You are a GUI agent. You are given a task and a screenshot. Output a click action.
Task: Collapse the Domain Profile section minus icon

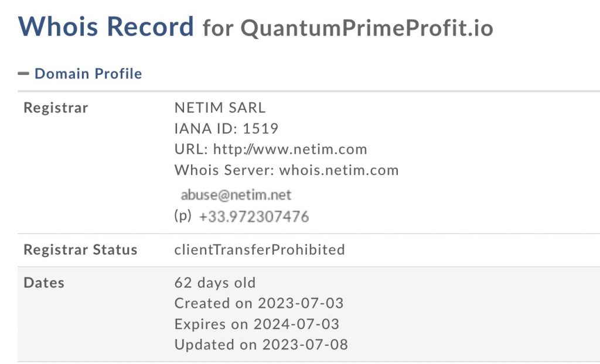[x=23, y=74]
